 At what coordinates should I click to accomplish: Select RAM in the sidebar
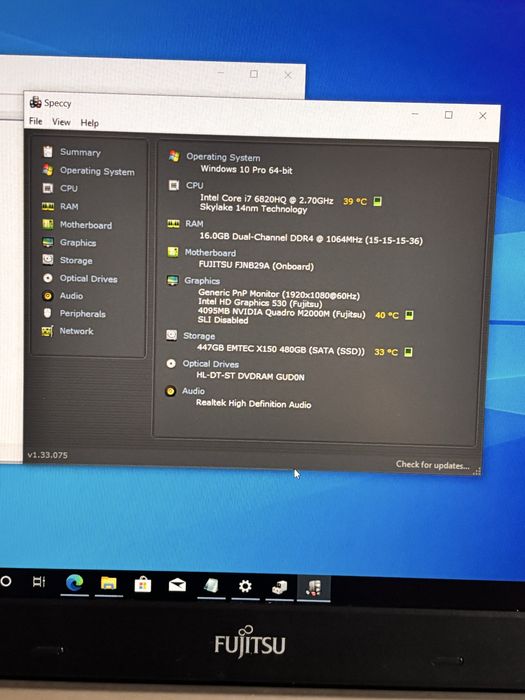[69, 206]
